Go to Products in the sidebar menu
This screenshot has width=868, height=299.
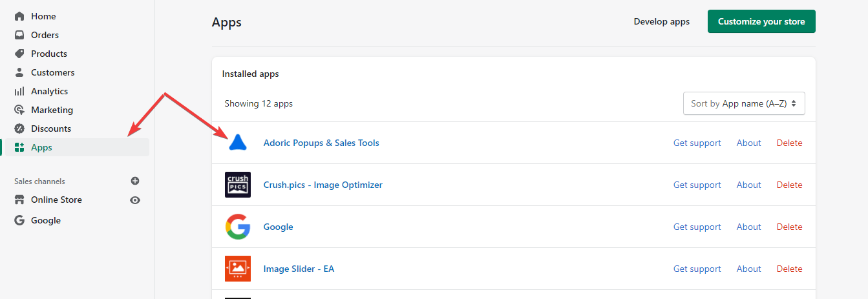coord(49,54)
